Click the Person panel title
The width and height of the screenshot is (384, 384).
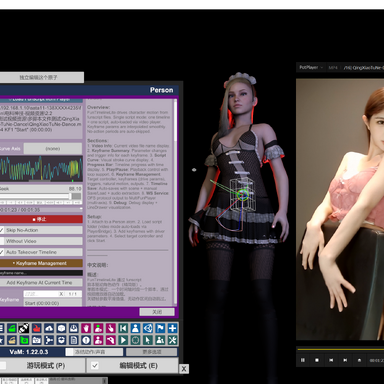tap(161, 90)
